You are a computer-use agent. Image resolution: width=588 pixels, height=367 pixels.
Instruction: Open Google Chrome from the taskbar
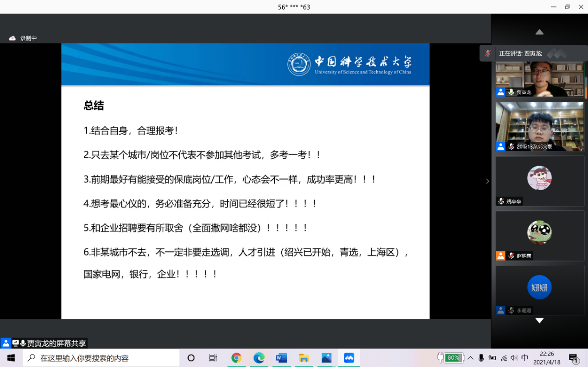(x=236, y=358)
